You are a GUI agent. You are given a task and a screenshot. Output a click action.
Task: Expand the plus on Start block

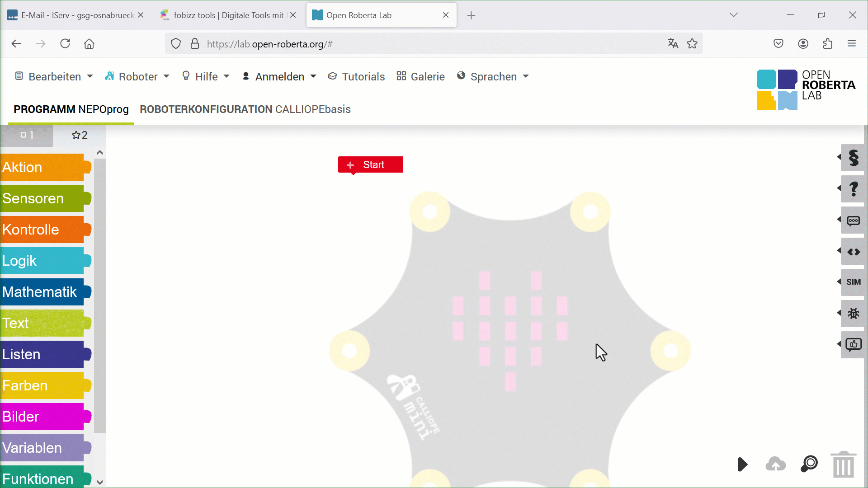[350, 165]
